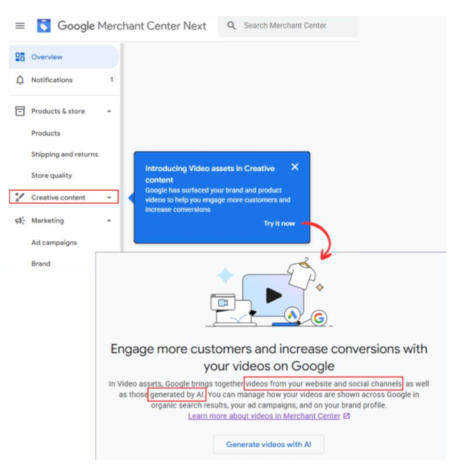Click the Try it now button
The height and width of the screenshot is (476, 456).
click(x=279, y=224)
